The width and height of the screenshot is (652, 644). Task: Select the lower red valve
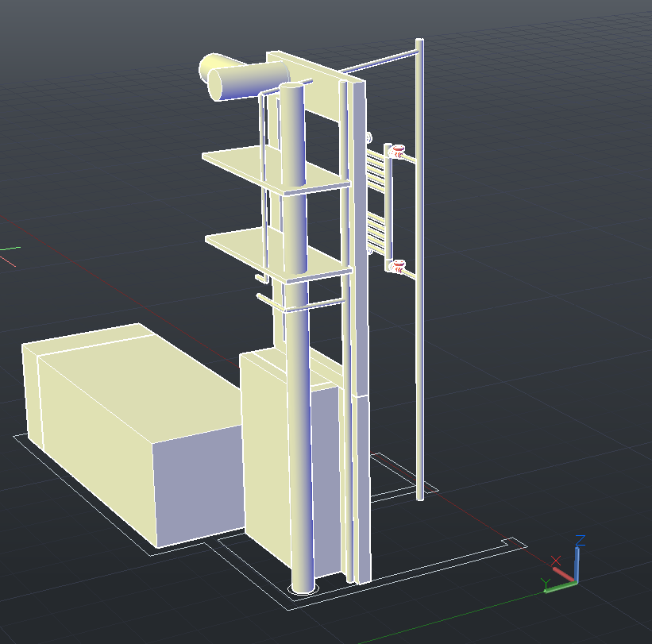pos(397,266)
